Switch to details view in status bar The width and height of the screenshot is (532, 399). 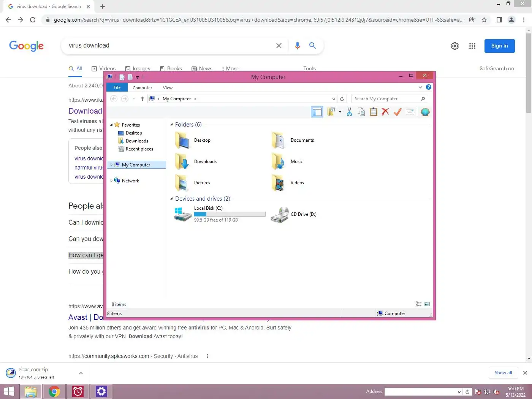click(x=418, y=304)
